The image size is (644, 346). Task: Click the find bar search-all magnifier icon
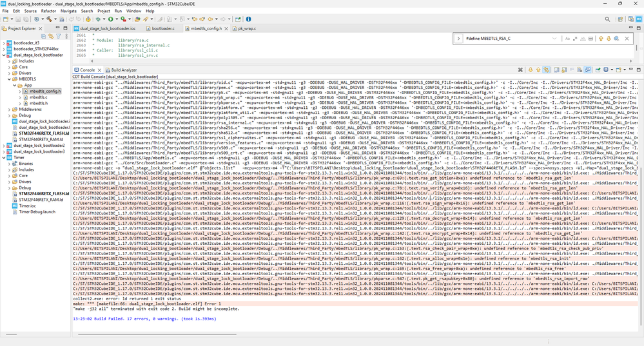(x=616, y=38)
